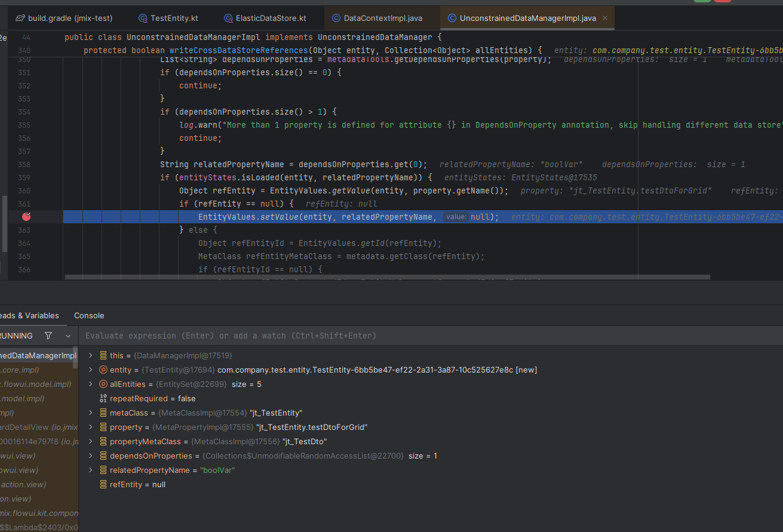The height and width of the screenshot is (532, 783).
Task: Expand the 'property' variable node
Action: [91, 428]
